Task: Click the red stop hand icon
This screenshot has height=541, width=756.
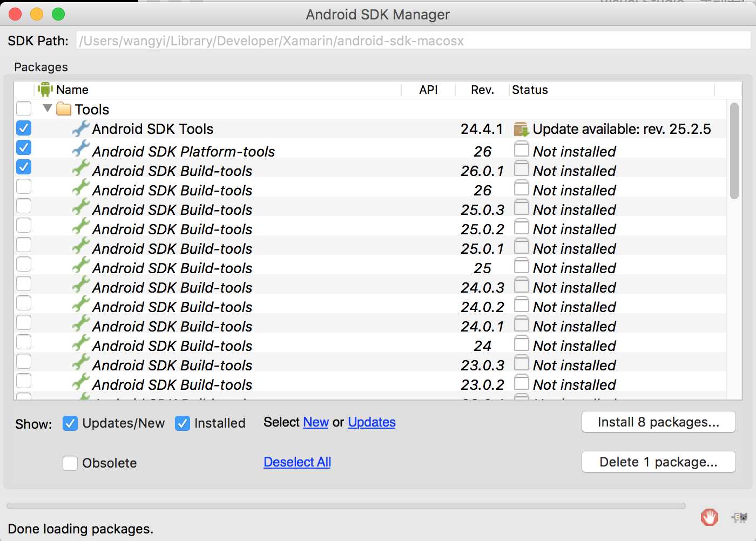Action: (710, 517)
